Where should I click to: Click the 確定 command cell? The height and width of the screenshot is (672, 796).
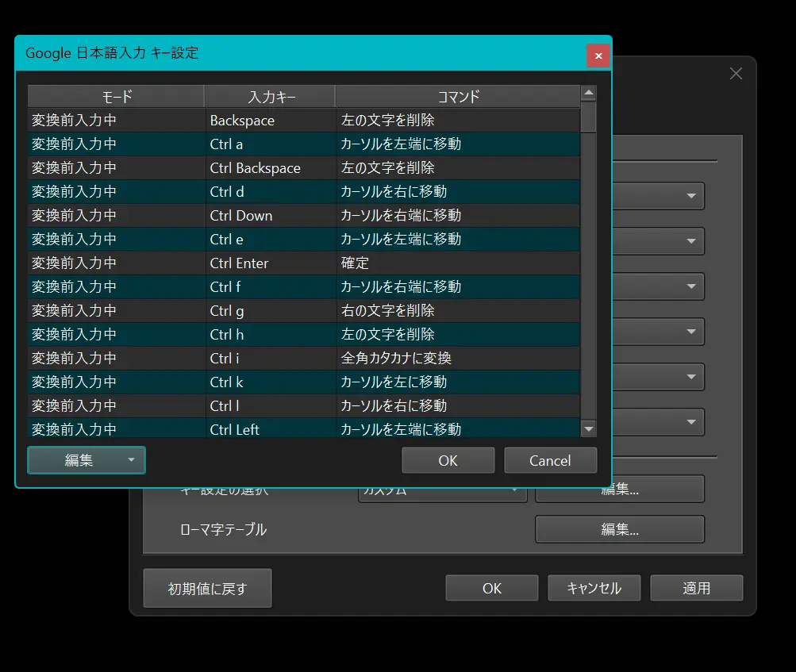click(458, 263)
